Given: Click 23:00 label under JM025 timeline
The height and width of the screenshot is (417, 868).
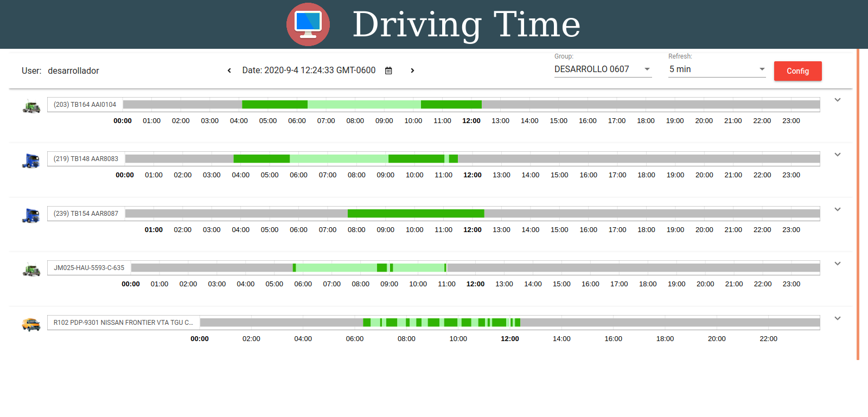Looking at the screenshot, I should [x=792, y=284].
